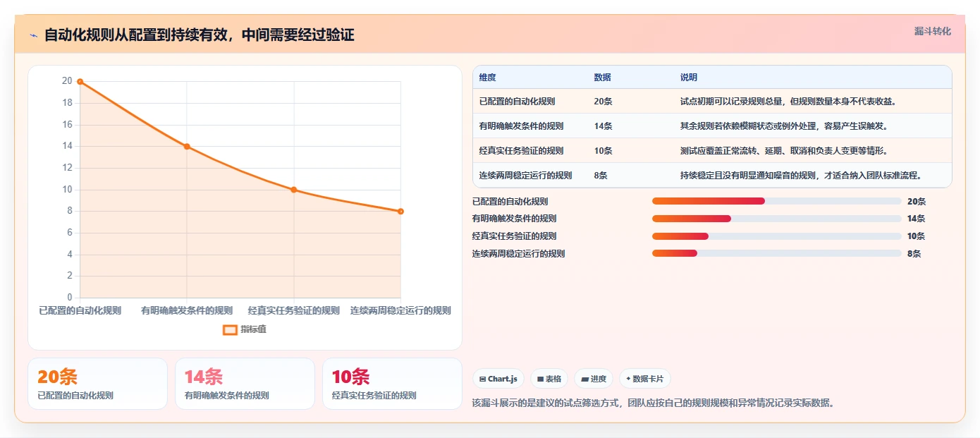Click progress list label 已配置的自动化规则
The width and height of the screenshot is (980, 438).
[x=510, y=201]
